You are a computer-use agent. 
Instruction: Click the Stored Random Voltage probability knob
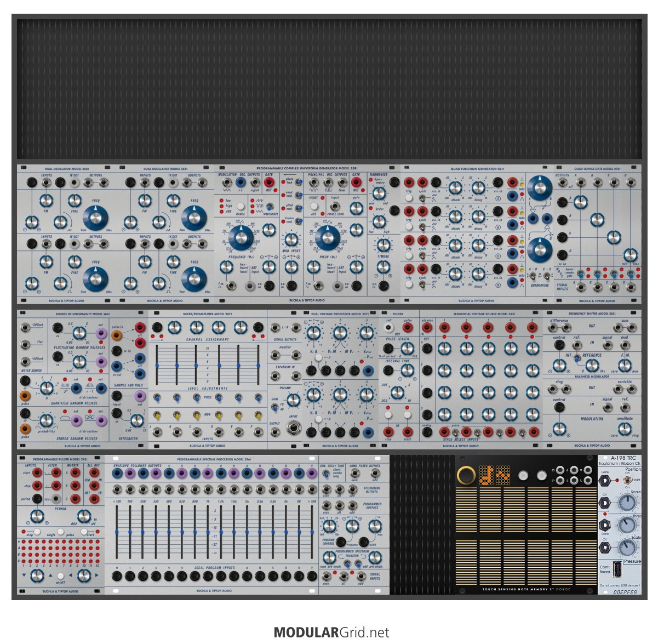tap(47, 420)
